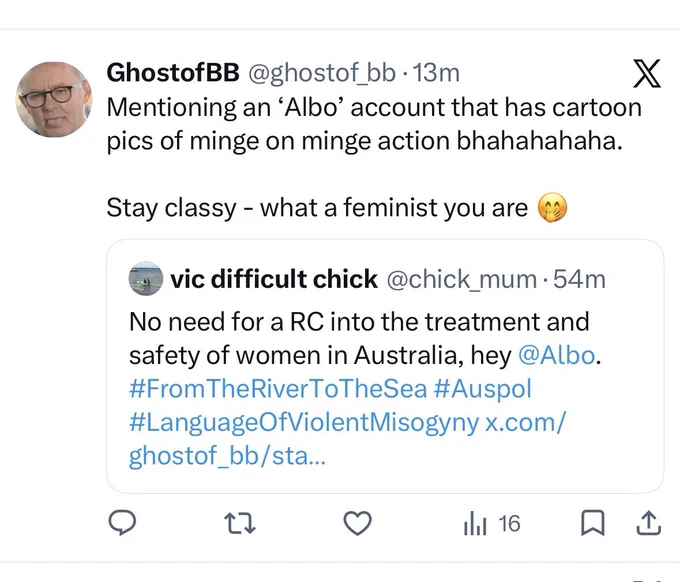
Task: Bookmark the GhostofBB tweet
Action: click(592, 523)
